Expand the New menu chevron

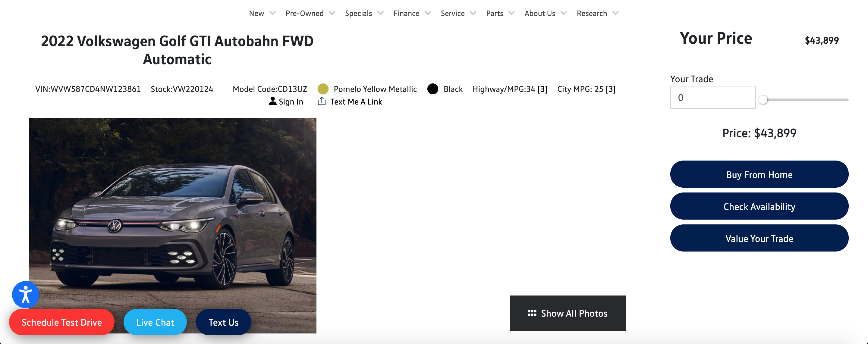272,13
